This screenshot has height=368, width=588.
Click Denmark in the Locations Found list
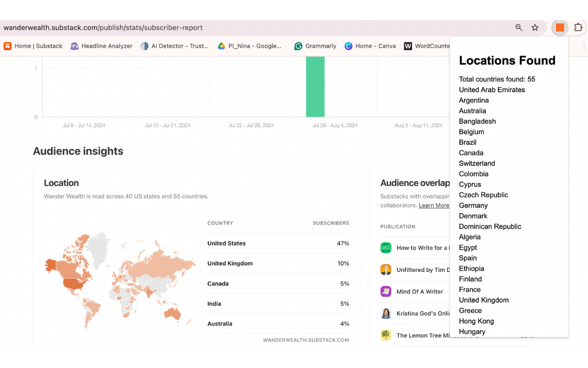[473, 216]
